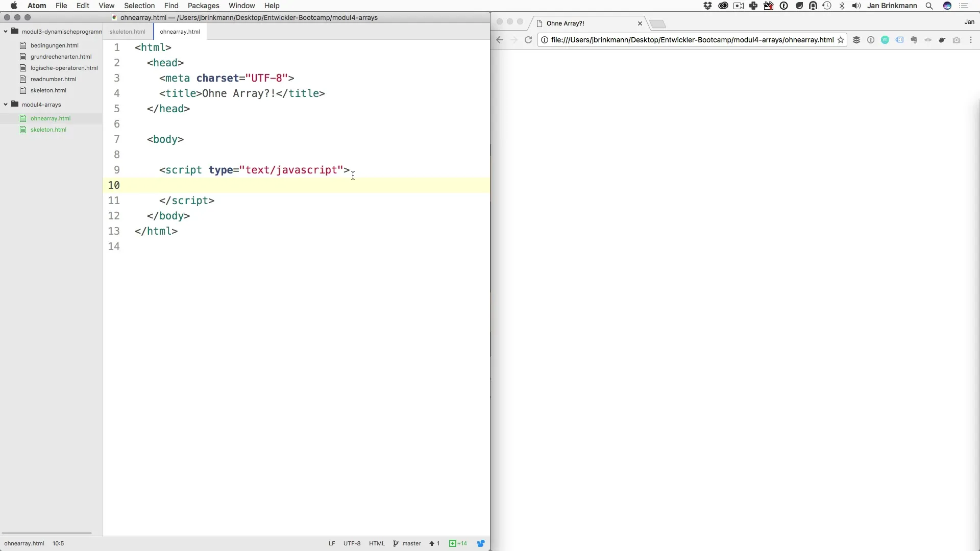This screenshot has height=551, width=980.
Task: Open the Selection menu
Action: [x=139, y=6]
